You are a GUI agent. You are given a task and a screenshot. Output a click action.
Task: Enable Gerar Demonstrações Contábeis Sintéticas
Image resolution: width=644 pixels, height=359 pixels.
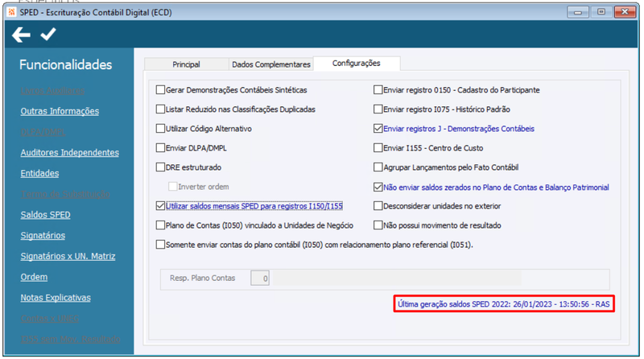click(160, 90)
